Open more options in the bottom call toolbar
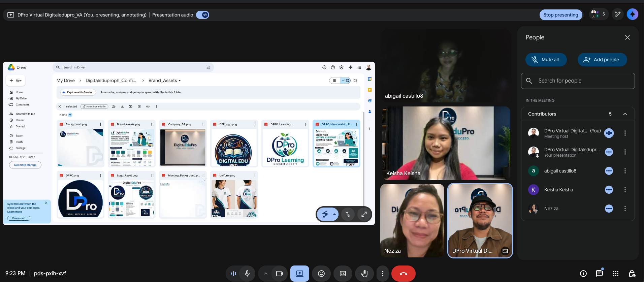This screenshot has height=282, width=644. [382, 274]
